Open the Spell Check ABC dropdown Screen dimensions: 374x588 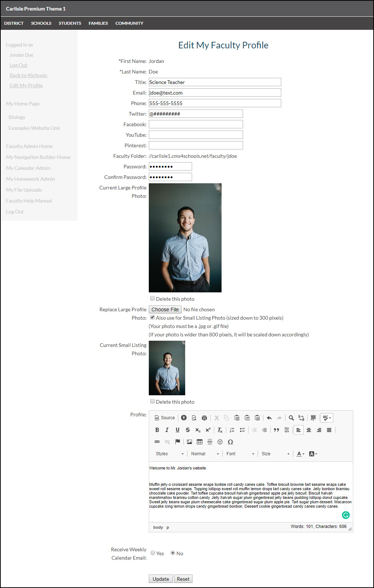pyautogui.click(x=327, y=418)
